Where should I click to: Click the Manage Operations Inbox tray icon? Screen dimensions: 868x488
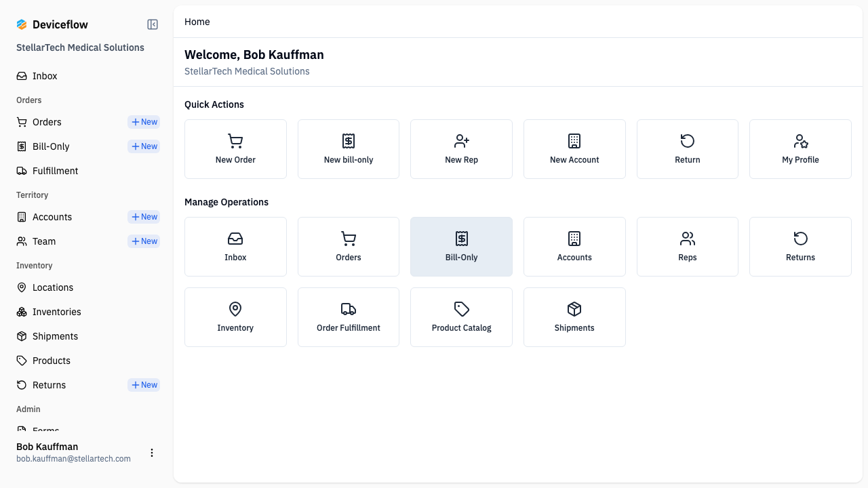(x=235, y=239)
